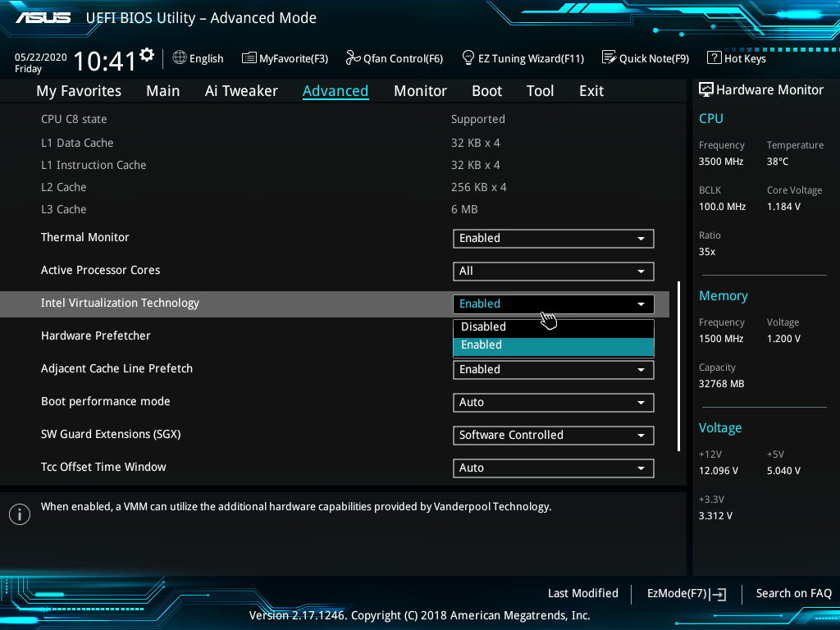Switch to the Ai Tweaker tab

[x=241, y=91]
